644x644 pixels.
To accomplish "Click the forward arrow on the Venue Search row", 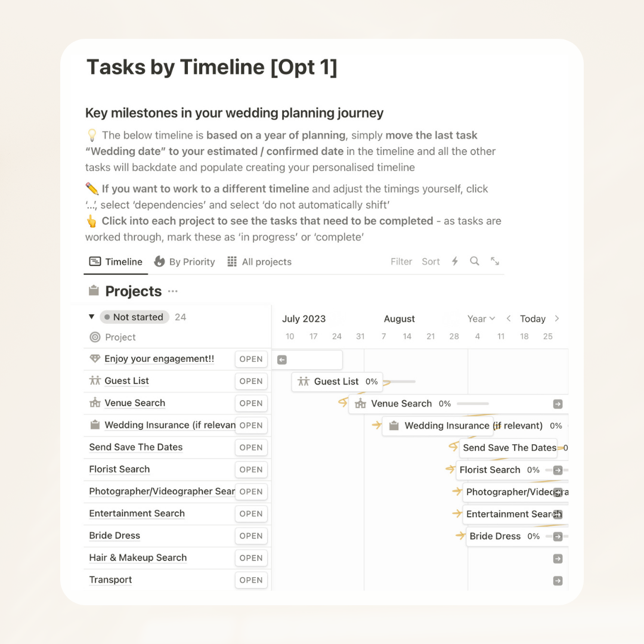I will pos(558,404).
